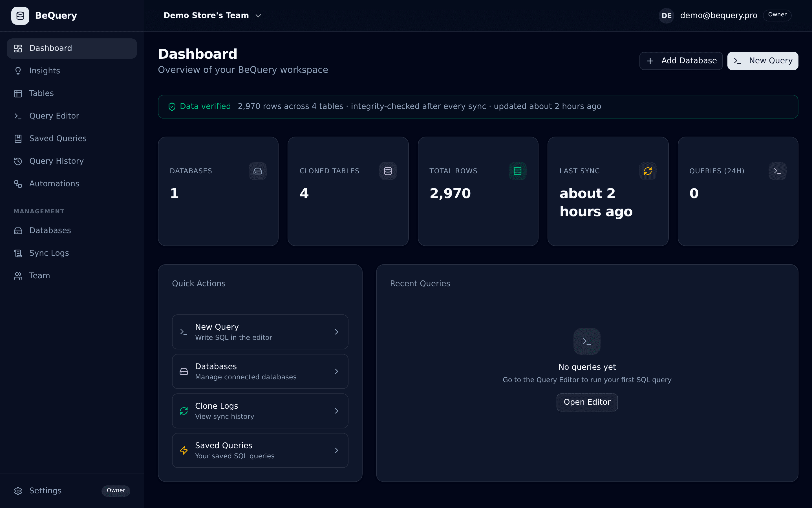
Task: Open Query History from the sidebar
Action: coord(72,161)
